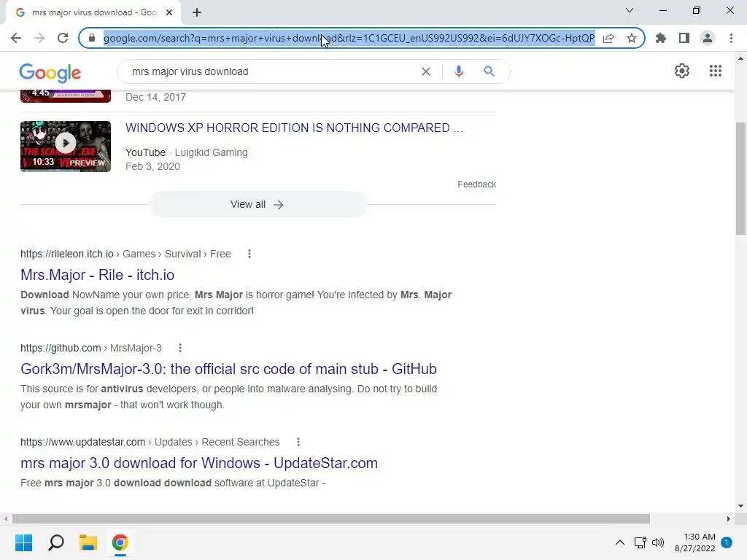Click the scroll left arrow
The image size is (747, 560).
pos(6,518)
